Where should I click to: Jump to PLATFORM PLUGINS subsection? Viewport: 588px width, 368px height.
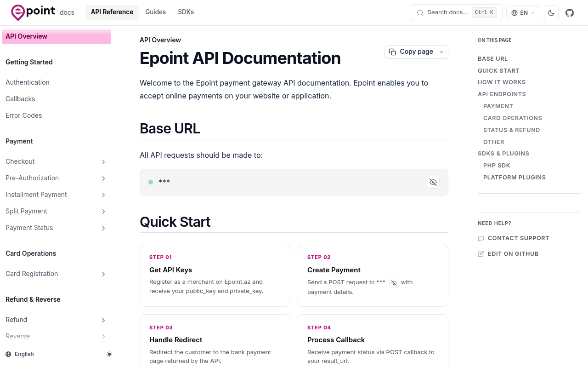point(514,178)
